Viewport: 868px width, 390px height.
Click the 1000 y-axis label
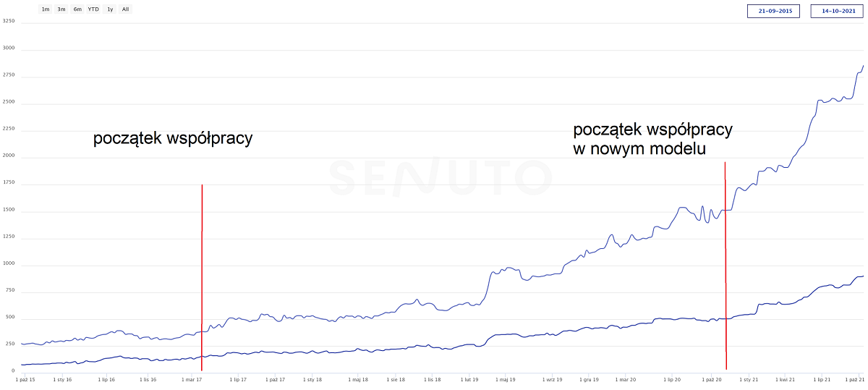tap(9, 265)
